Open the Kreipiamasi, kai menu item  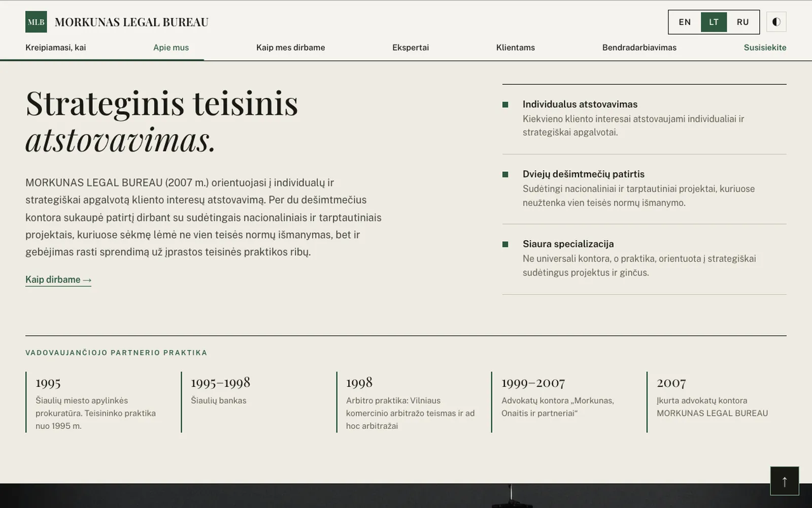coord(56,47)
